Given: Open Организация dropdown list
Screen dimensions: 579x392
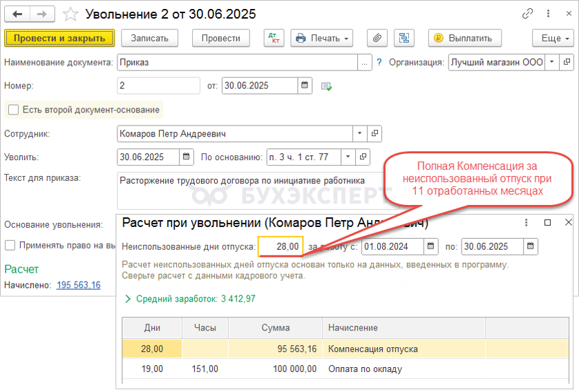Looking at the screenshot, I should coord(552,62).
